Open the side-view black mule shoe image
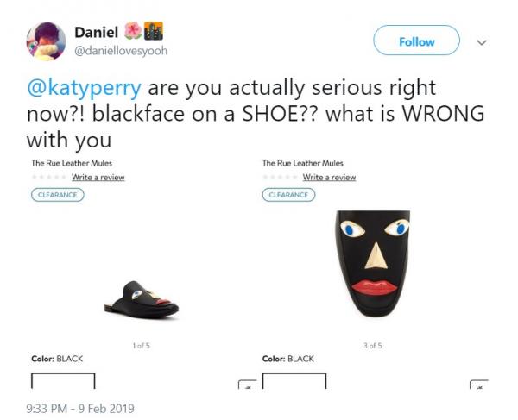 click(142, 300)
